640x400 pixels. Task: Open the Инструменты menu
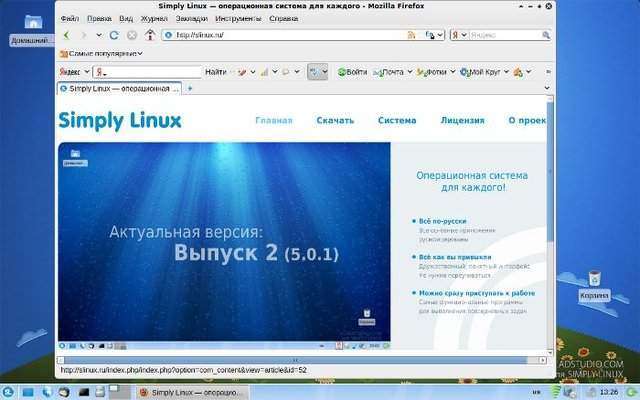point(238,18)
